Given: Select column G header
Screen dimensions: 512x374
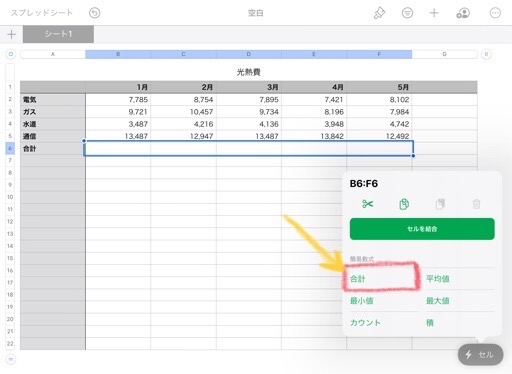Looking at the screenshot, I should [444, 54].
